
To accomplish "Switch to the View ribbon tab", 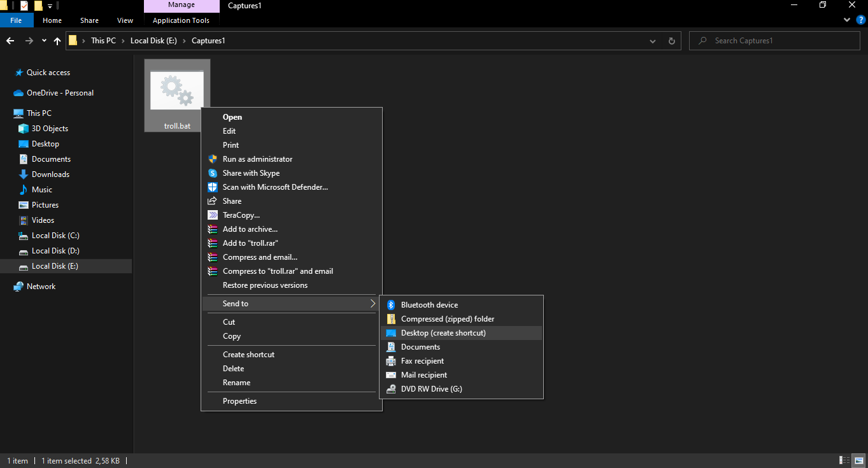I will click(x=125, y=20).
